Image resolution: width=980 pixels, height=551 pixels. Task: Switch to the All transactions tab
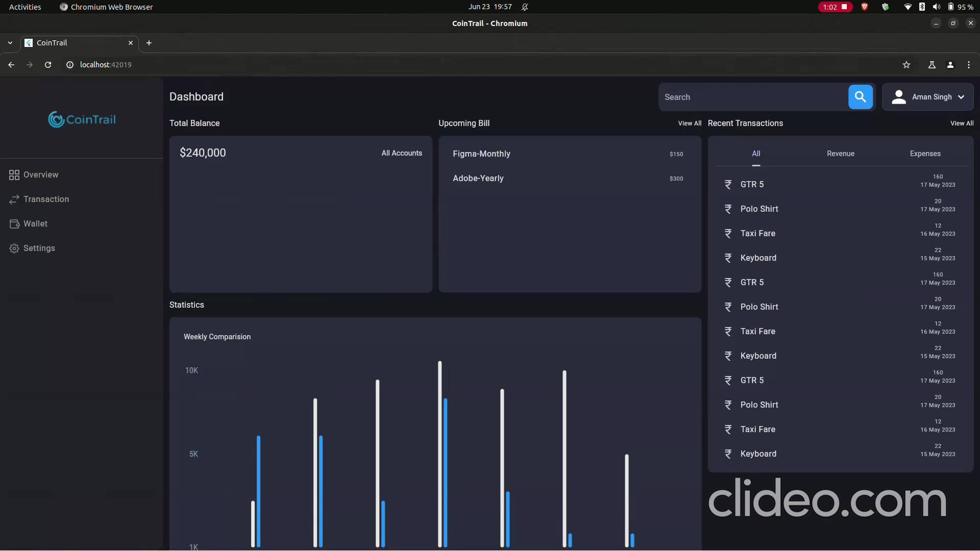pos(756,154)
